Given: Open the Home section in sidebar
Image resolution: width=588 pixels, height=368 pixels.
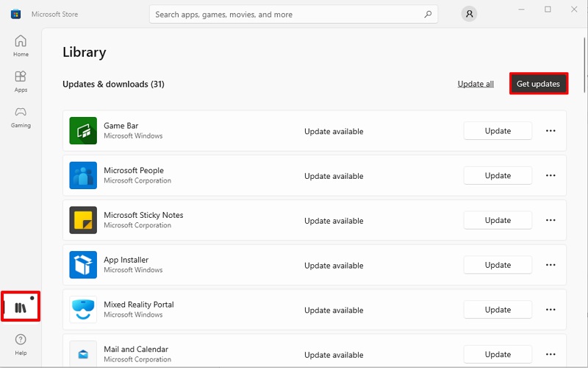Looking at the screenshot, I should (x=21, y=46).
